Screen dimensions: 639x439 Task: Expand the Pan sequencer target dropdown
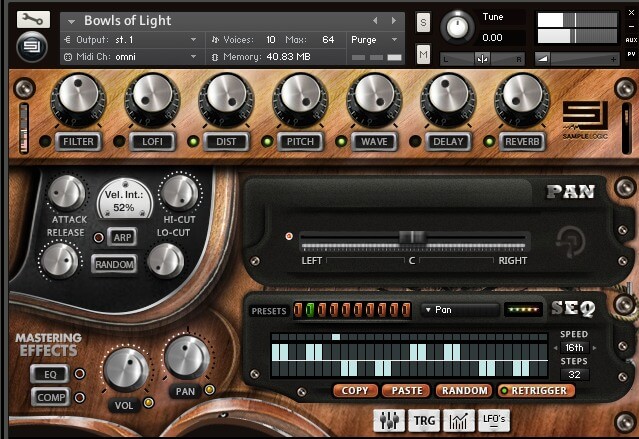point(458,310)
